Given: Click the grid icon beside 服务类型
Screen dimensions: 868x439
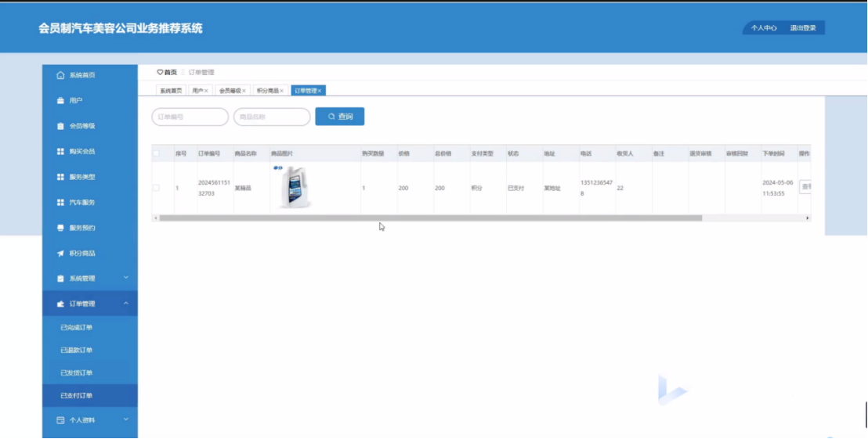Looking at the screenshot, I should pos(60,177).
